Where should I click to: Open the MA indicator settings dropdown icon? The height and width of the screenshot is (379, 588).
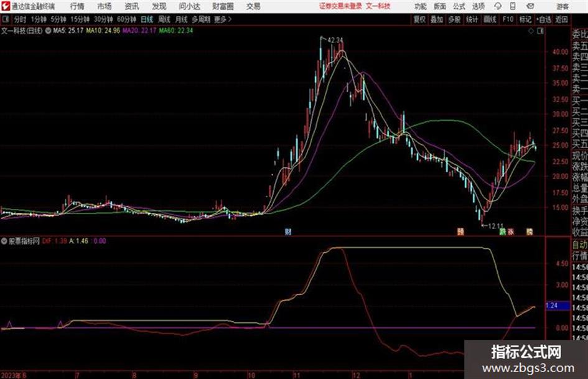[48, 30]
